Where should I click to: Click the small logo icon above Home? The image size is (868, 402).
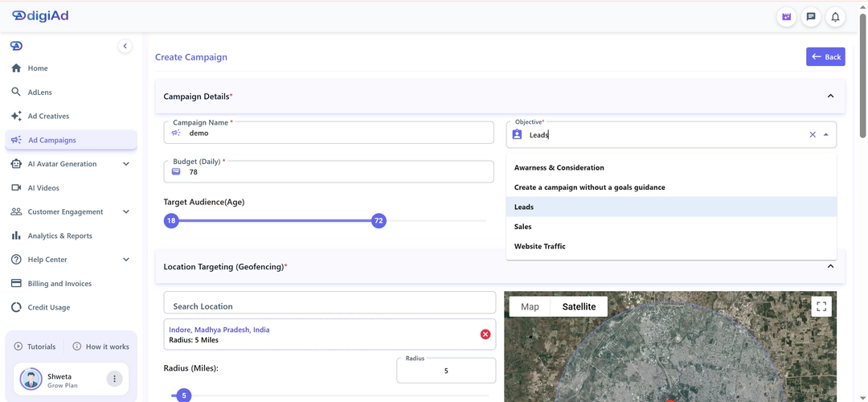pyautogui.click(x=16, y=45)
